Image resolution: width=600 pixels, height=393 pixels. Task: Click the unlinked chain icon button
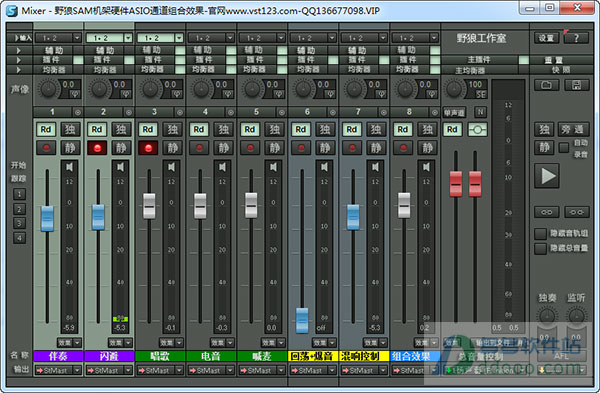pyautogui.click(x=577, y=212)
